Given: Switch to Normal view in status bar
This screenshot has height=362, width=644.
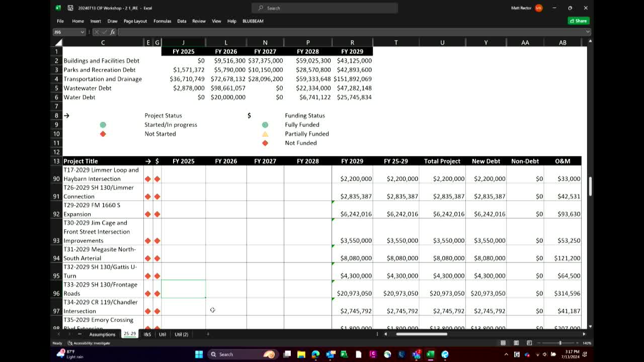Looking at the screenshot, I should [x=503, y=343].
